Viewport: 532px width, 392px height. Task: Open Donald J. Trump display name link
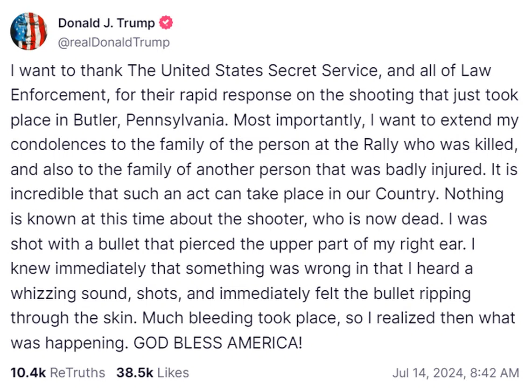click(x=106, y=22)
